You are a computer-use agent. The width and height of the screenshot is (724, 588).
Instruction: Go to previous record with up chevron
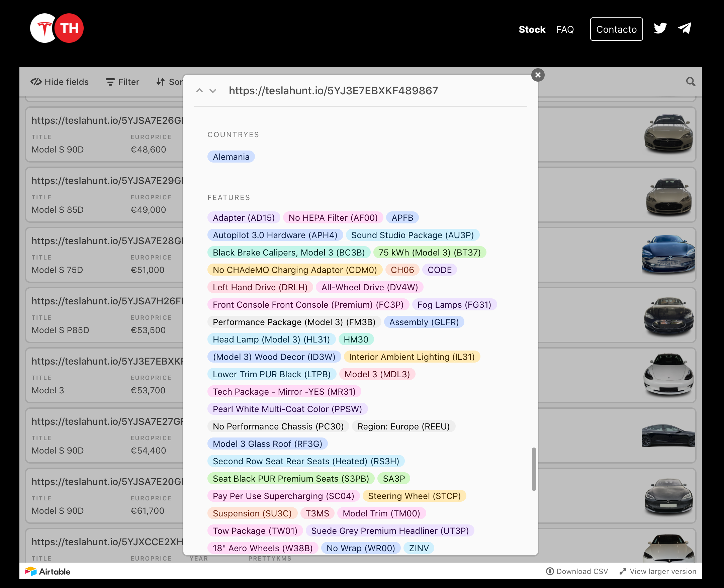pos(199,91)
